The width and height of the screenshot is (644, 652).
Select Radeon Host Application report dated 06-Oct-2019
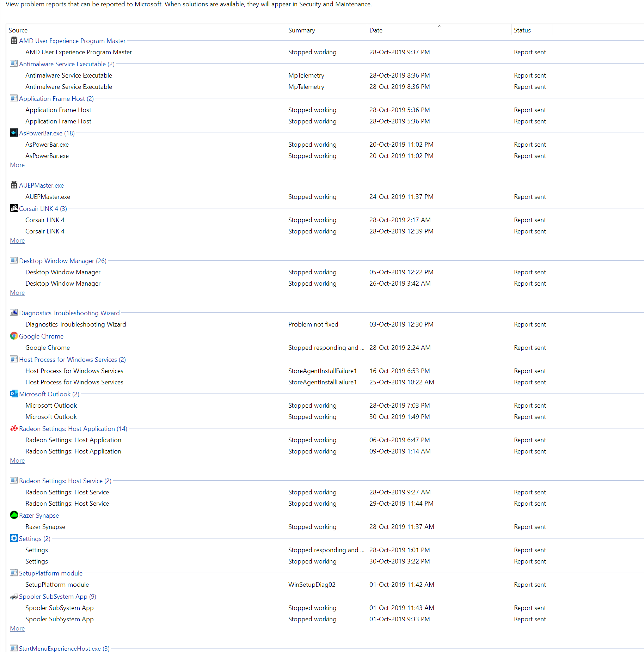(x=286, y=440)
